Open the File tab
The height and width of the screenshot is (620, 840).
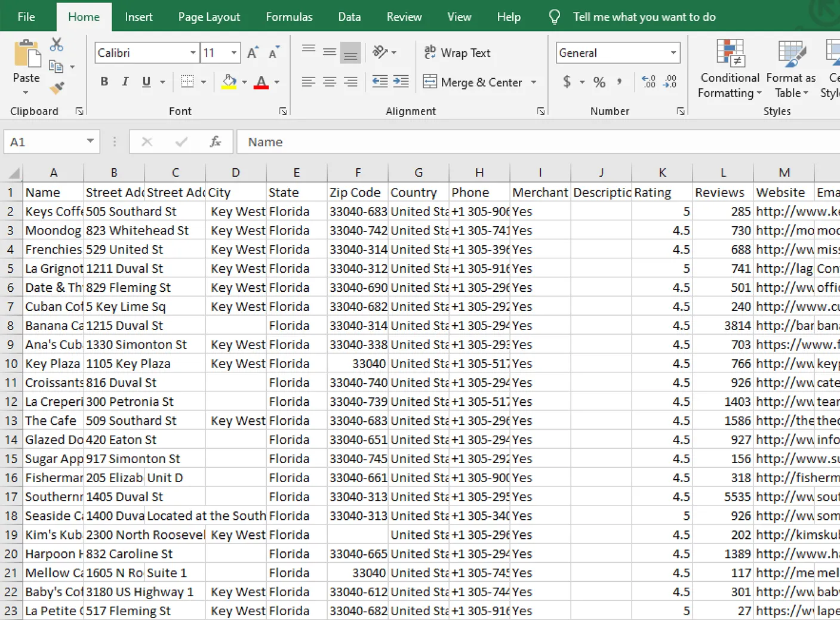26,17
